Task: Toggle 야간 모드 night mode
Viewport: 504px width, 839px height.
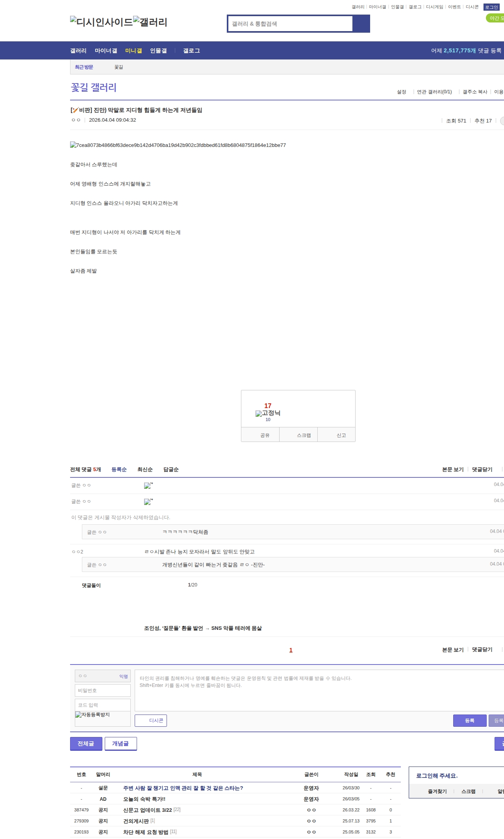Action: click(x=495, y=18)
